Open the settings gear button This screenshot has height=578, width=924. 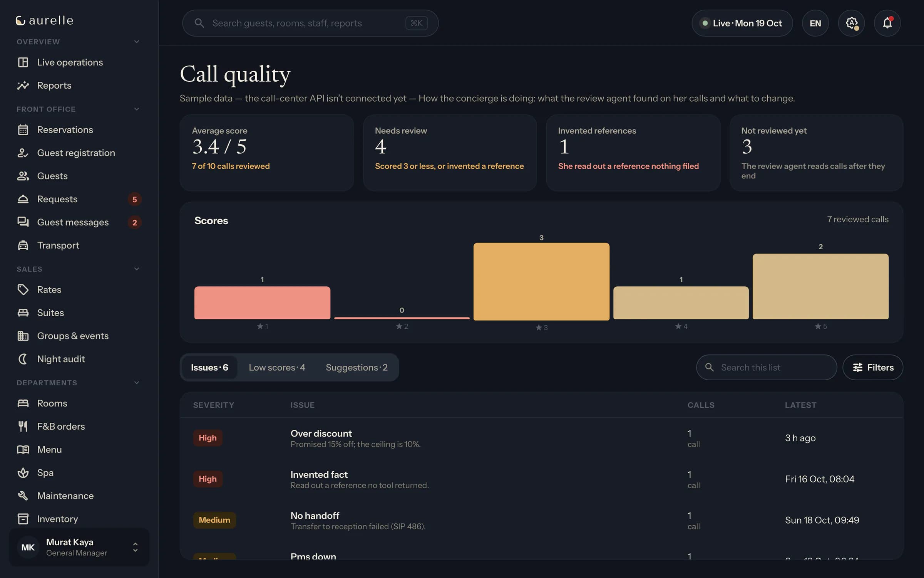pyautogui.click(x=851, y=23)
